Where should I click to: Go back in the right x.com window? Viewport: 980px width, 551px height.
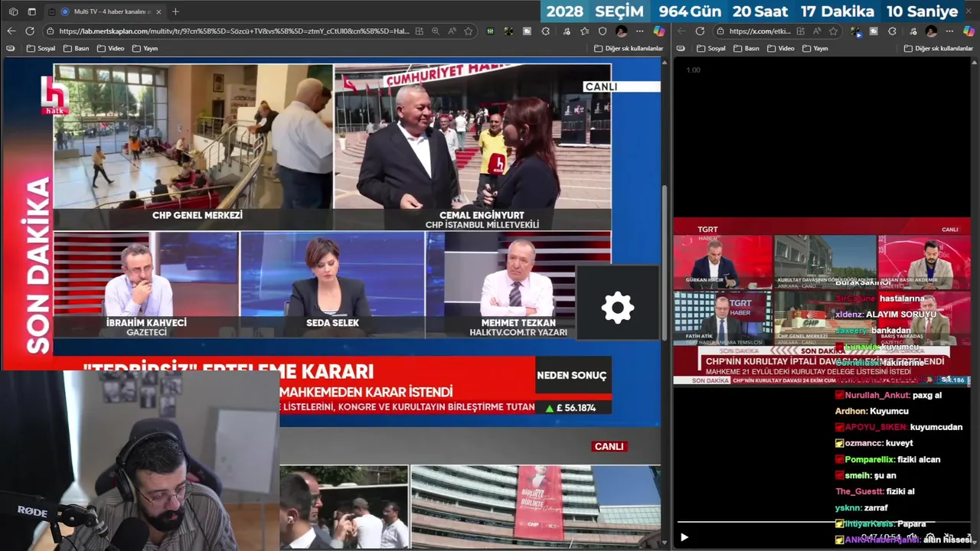[681, 31]
